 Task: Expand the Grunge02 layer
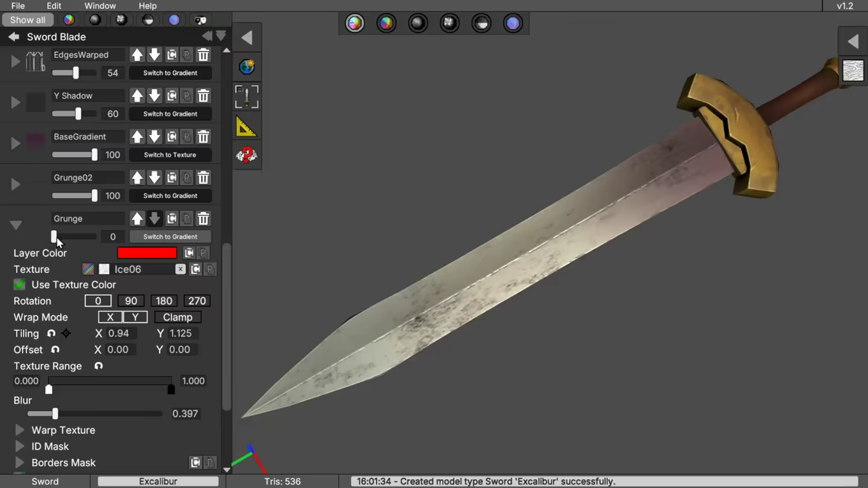[x=16, y=184]
